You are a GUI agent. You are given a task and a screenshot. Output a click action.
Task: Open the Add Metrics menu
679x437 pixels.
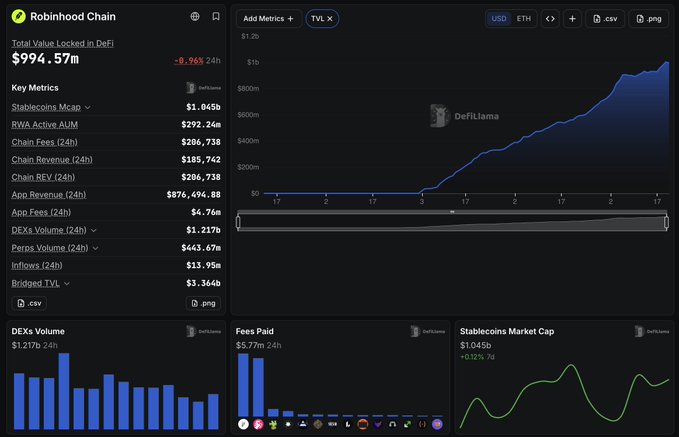click(x=268, y=19)
